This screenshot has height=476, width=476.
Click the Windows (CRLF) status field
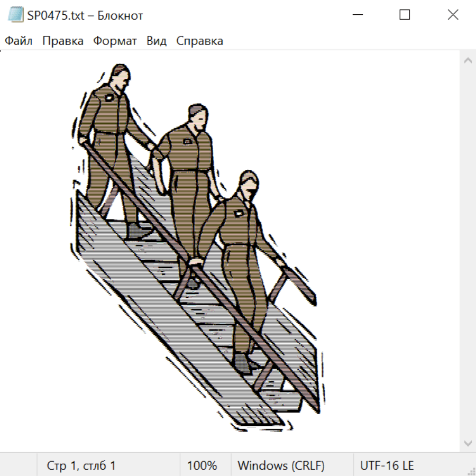[281, 465]
